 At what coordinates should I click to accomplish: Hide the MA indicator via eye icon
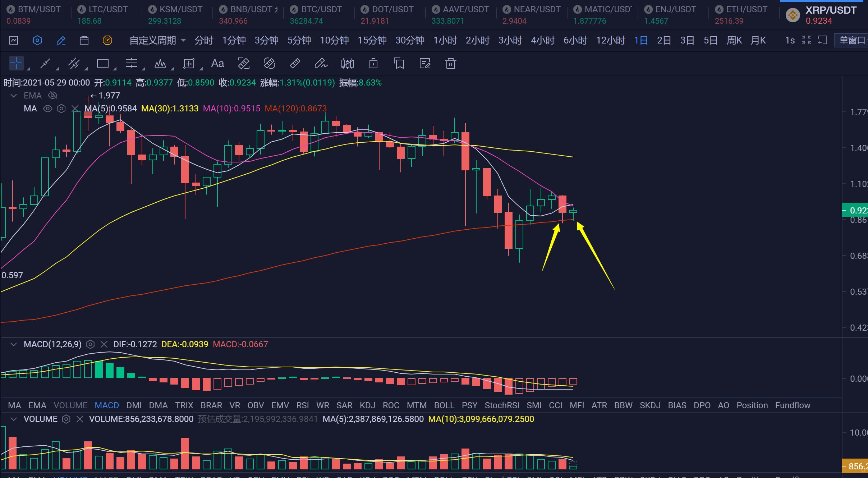(47, 109)
